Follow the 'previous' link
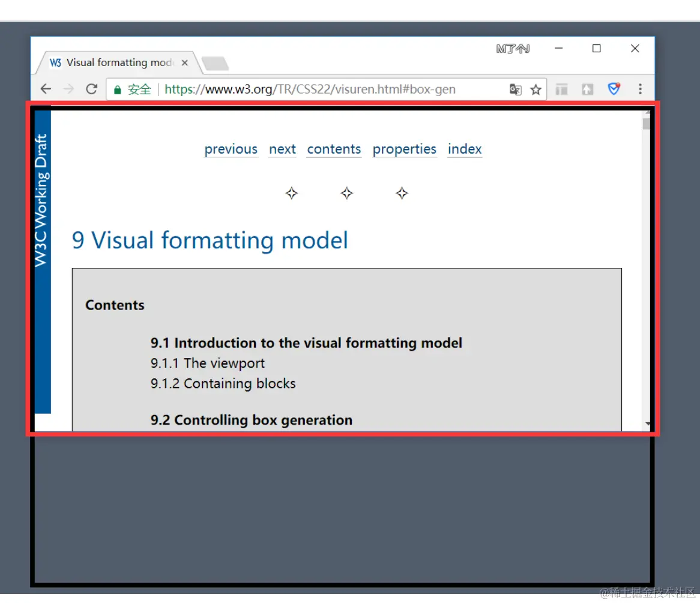This screenshot has width=700, height=603. (231, 149)
